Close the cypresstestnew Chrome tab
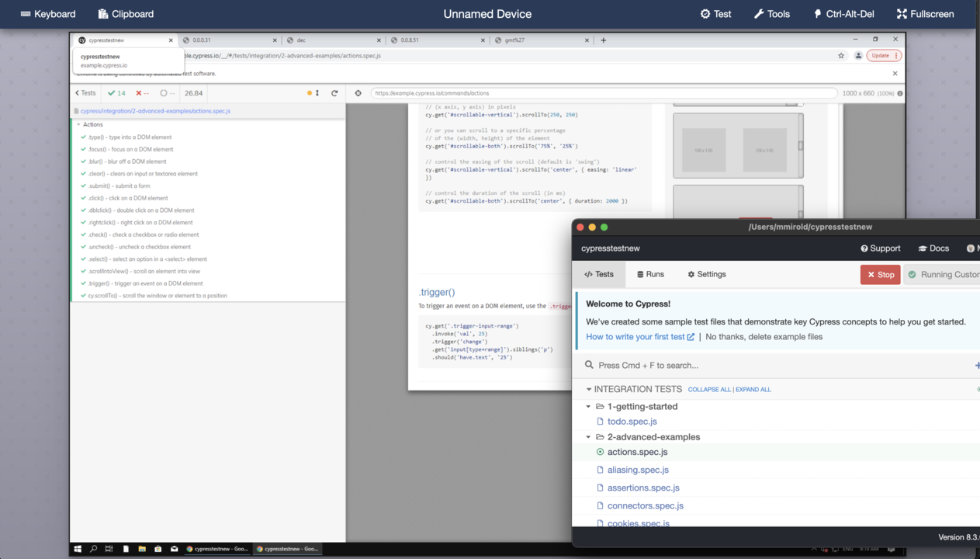 (x=171, y=40)
